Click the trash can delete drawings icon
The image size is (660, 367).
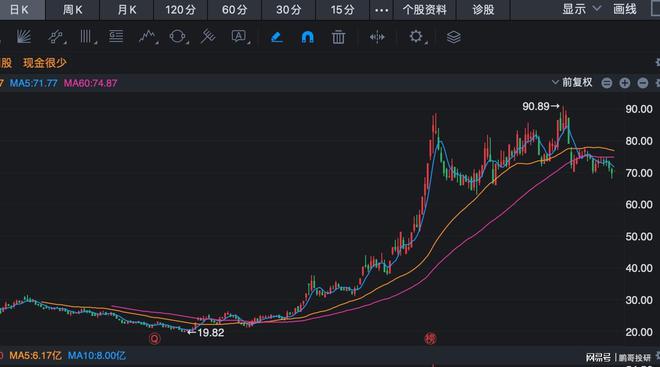pyautogui.click(x=338, y=37)
